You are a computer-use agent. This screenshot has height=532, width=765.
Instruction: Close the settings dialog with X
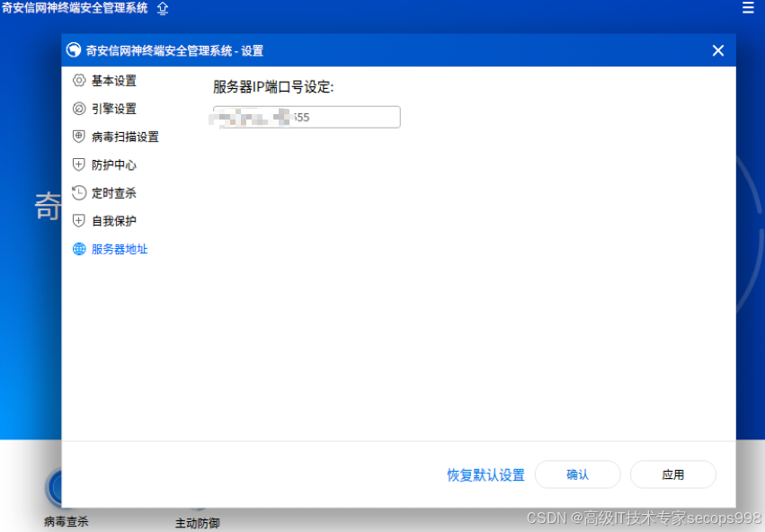(x=718, y=50)
